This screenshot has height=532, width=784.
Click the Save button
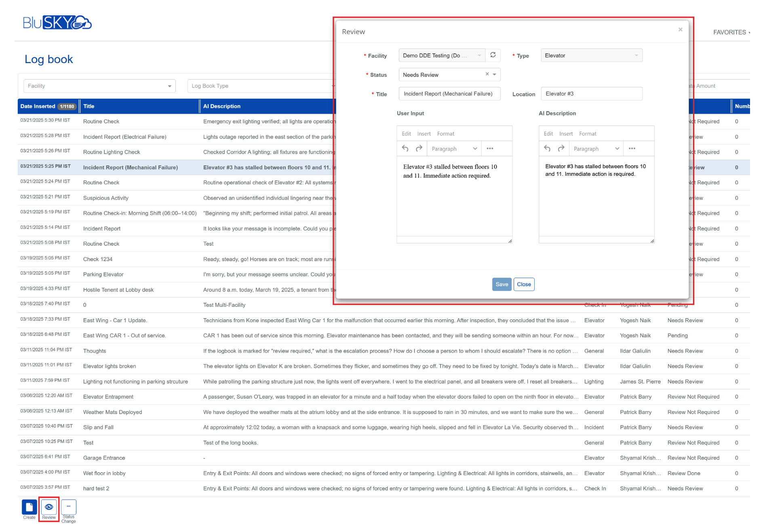tap(502, 284)
